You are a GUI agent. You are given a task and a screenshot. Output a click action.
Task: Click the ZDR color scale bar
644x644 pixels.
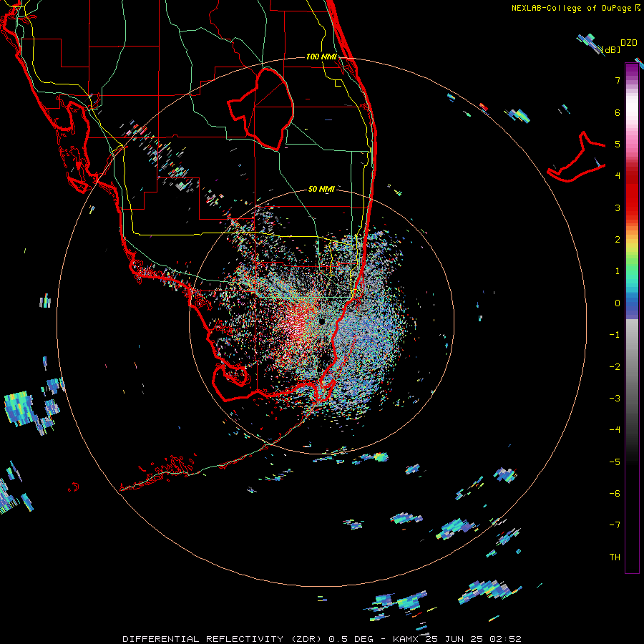click(632, 318)
